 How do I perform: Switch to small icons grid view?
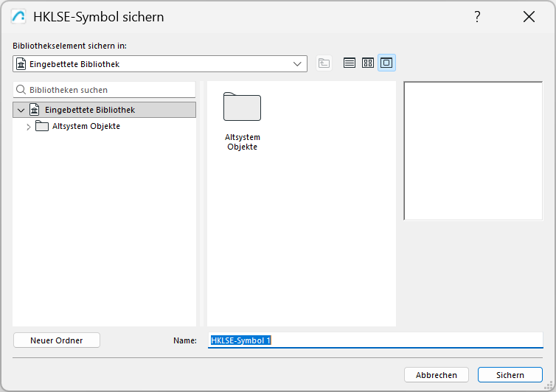point(368,63)
